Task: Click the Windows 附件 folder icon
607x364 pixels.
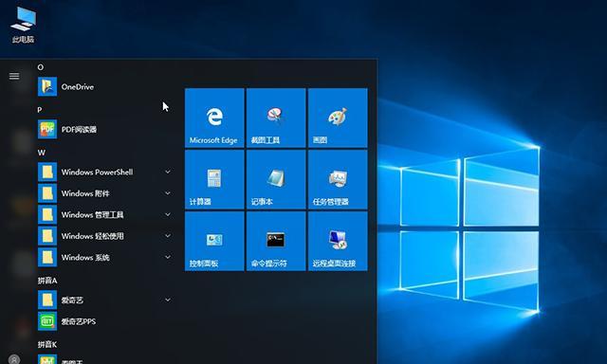Action: [x=47, y=193]
